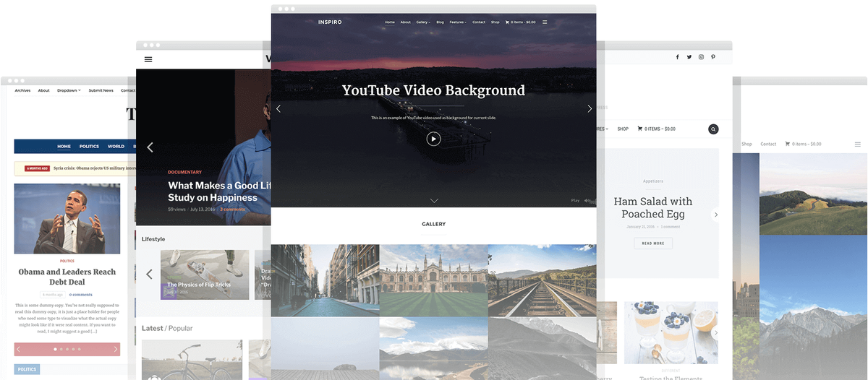Select HOME in the news theme blue navbar

click(64, 146)
